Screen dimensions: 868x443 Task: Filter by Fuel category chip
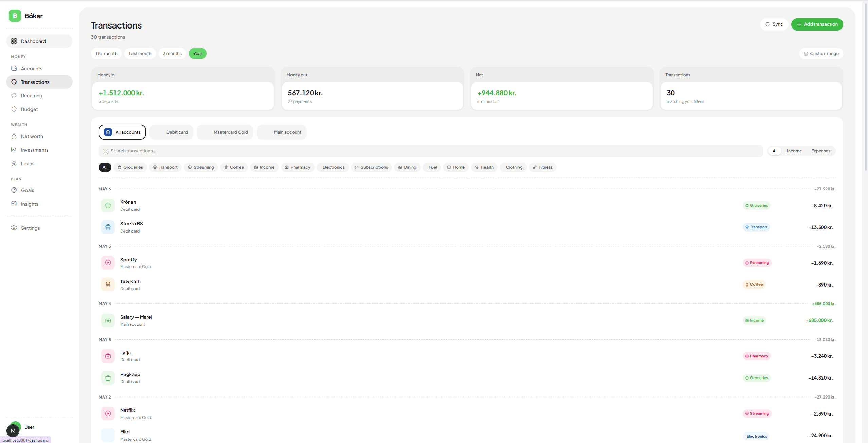[431, 167]
